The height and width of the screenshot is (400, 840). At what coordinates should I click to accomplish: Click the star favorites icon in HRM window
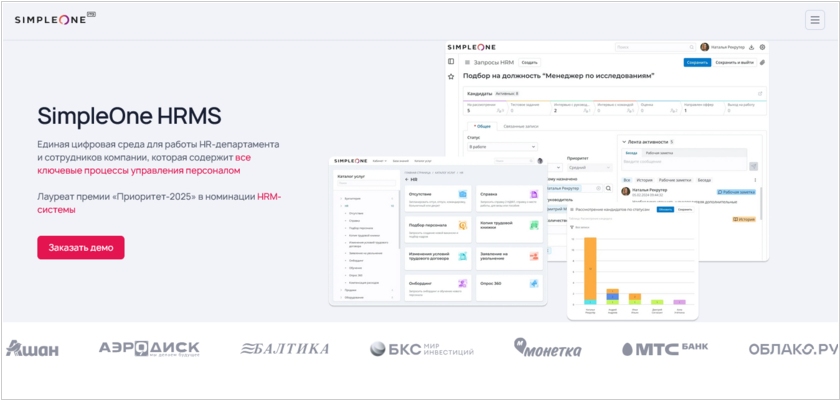451,77
